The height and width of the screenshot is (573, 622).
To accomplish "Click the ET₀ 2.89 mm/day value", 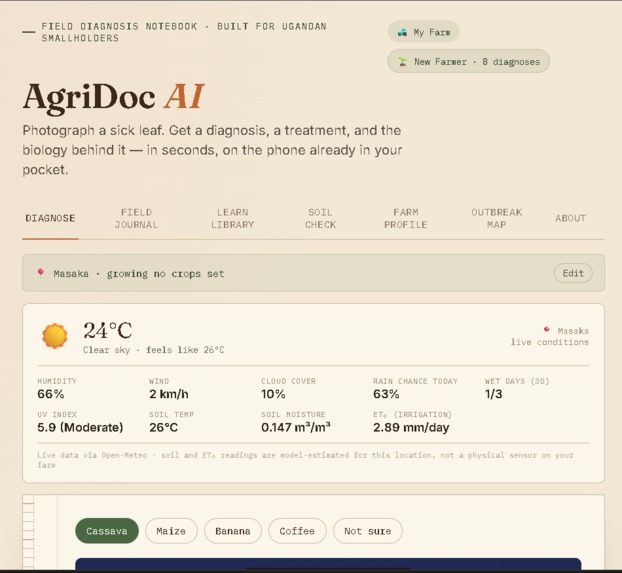I will (x=411, y=427).
